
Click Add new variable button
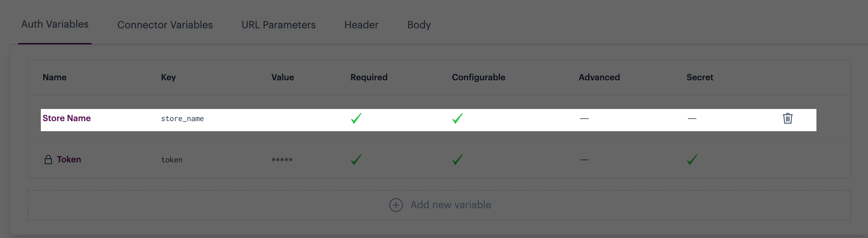(439, 205)
